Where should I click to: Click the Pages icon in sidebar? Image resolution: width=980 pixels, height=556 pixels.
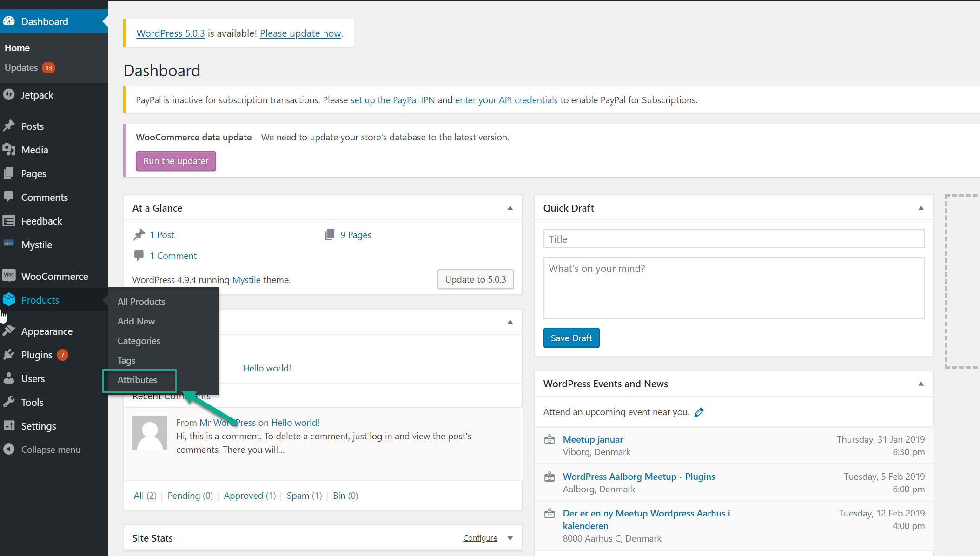9,173
